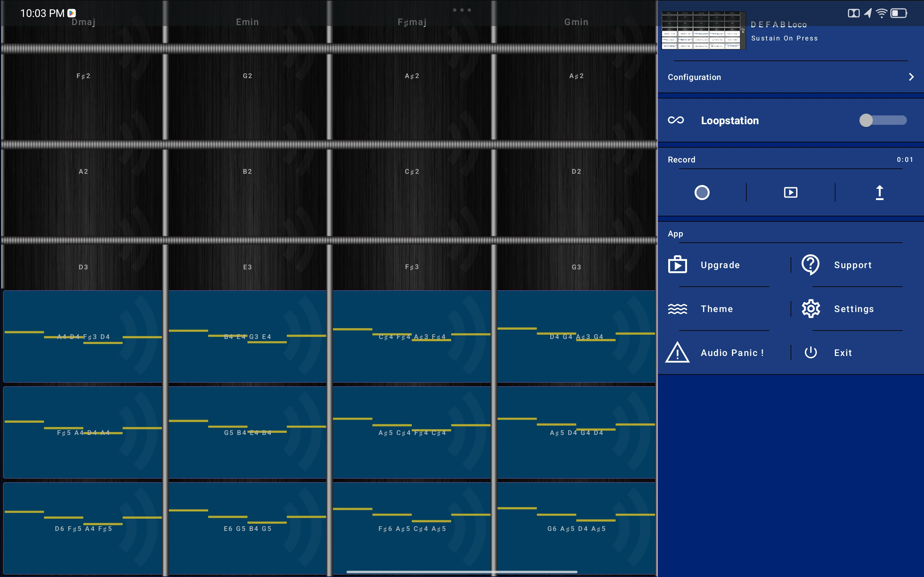Expand the Configuration chevron

[911, 77]
